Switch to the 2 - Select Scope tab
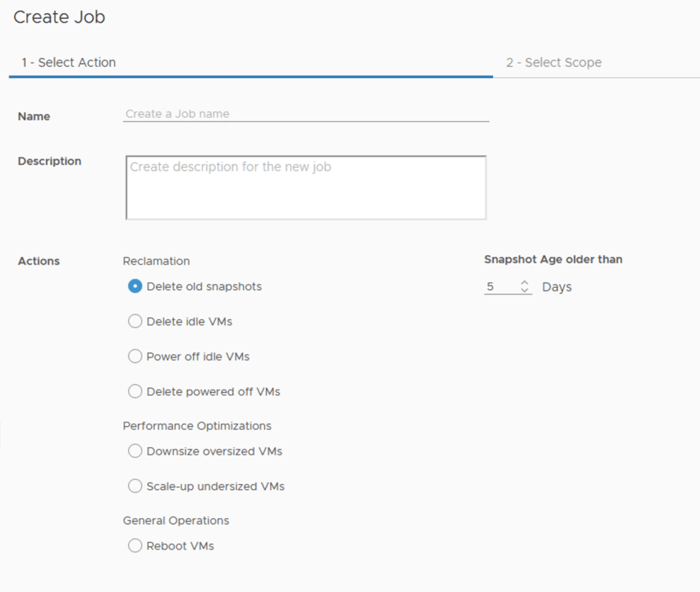The height and width of the screenshot is (592, 700). tap(554, 62)
